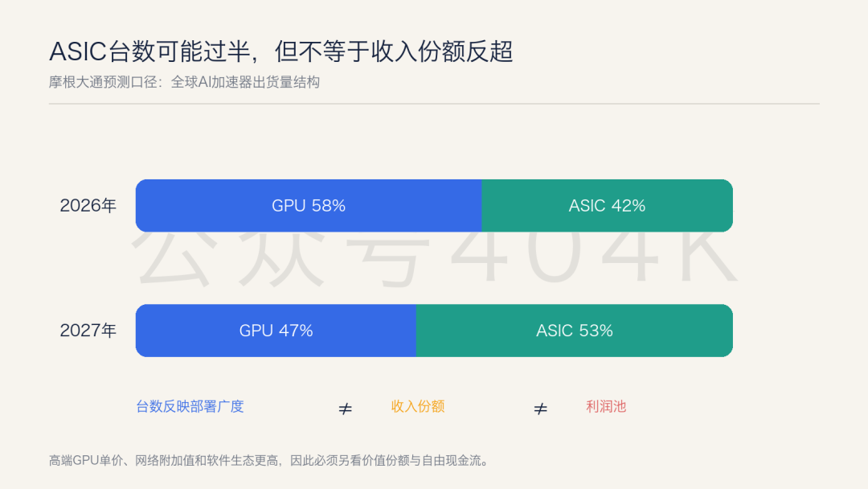Click the 2026 ASIC 42% green bar
Viewport: 868px width, 489px height.
pos(608,205)
